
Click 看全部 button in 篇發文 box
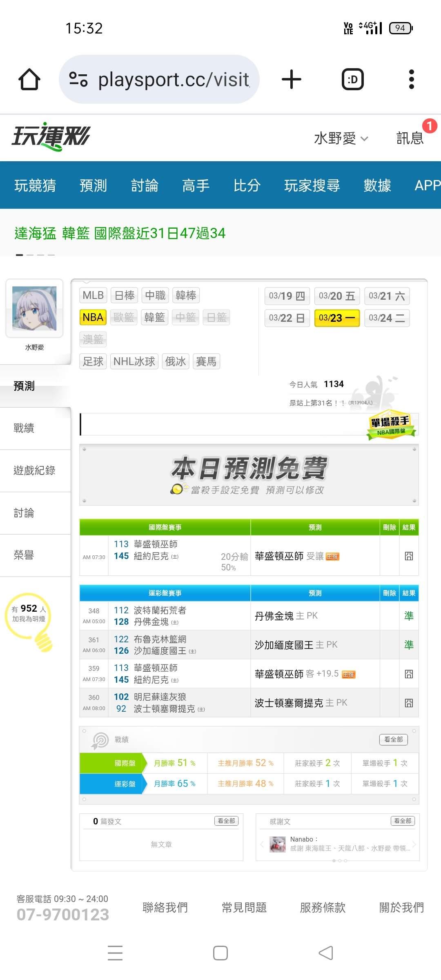click(x=227, y=821)
